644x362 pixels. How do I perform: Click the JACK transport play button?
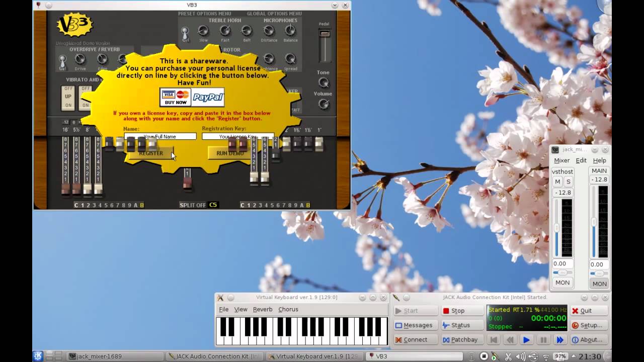coord(526,340)
